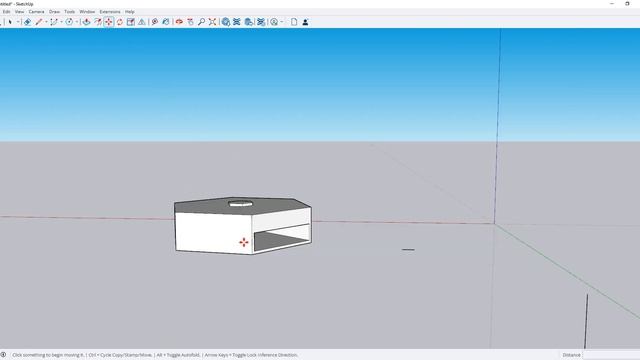The height and width of the screenshot is (360, 640).
Task: Click the toolbar icon left of the separator
Action: coord(248,22)
